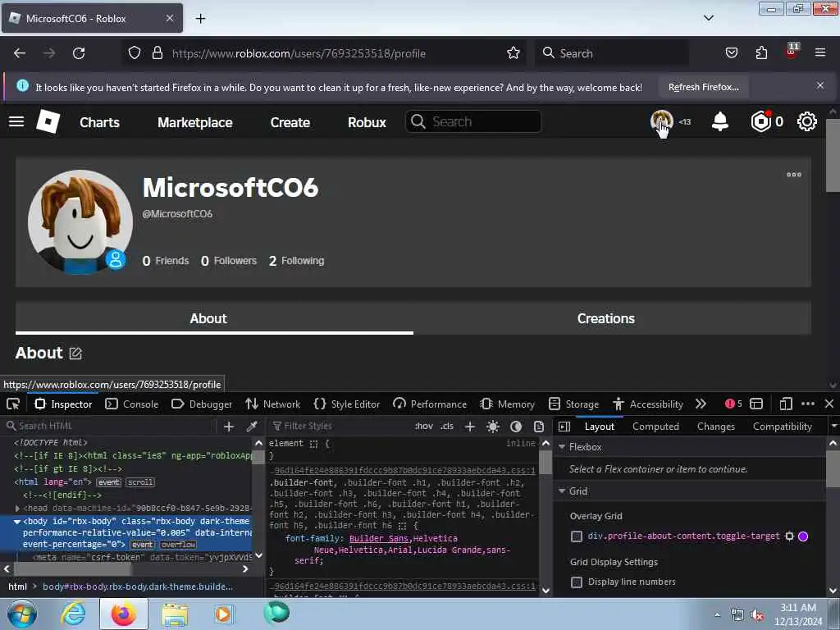Screen dimensions: 840x630
Task: Open the Save to Pocket icon
Action: point(731,53)
